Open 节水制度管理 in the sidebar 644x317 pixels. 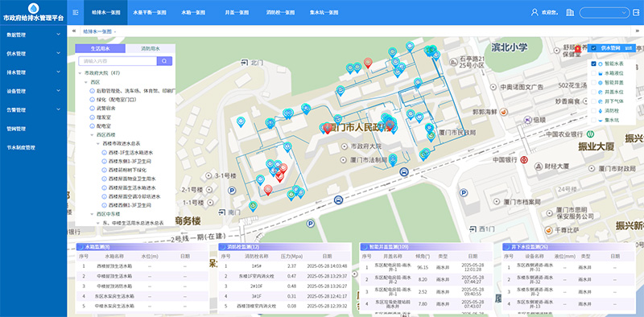(x=33, y=147)
